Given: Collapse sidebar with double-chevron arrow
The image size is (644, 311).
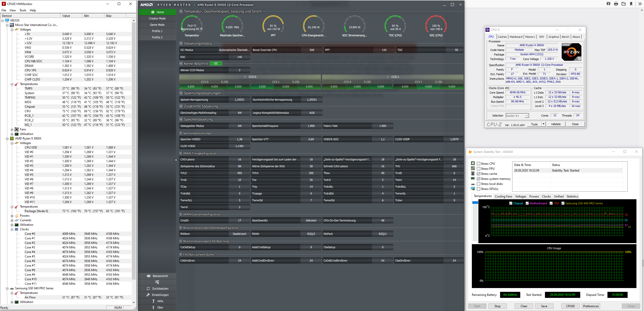Looking at the screenshot, I should coord(176,160).
